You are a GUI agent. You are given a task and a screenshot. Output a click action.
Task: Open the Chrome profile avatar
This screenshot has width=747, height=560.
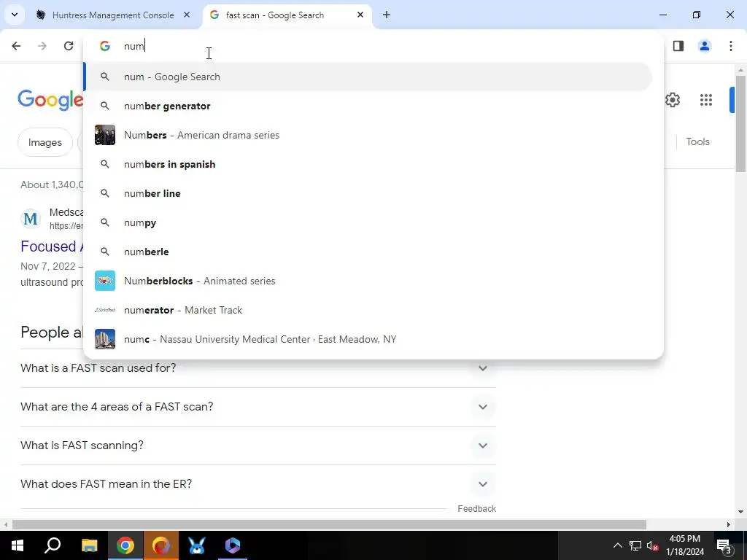coord(705,46)
